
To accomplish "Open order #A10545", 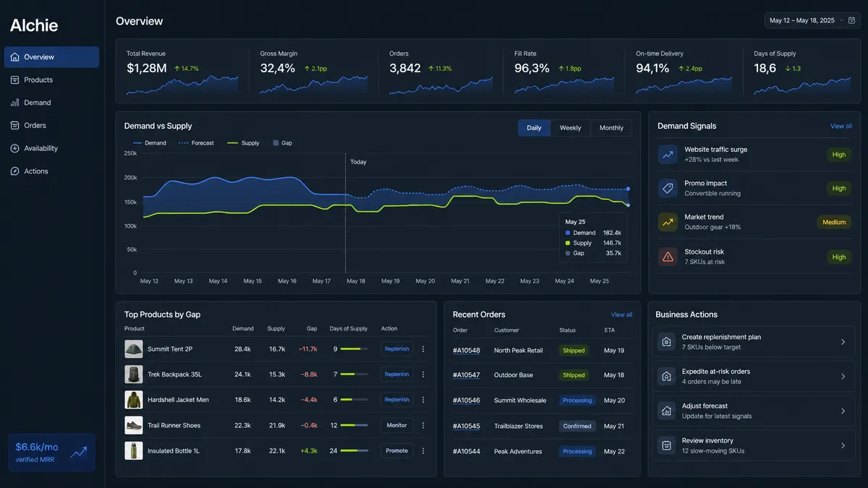I will tap(467, 427).
